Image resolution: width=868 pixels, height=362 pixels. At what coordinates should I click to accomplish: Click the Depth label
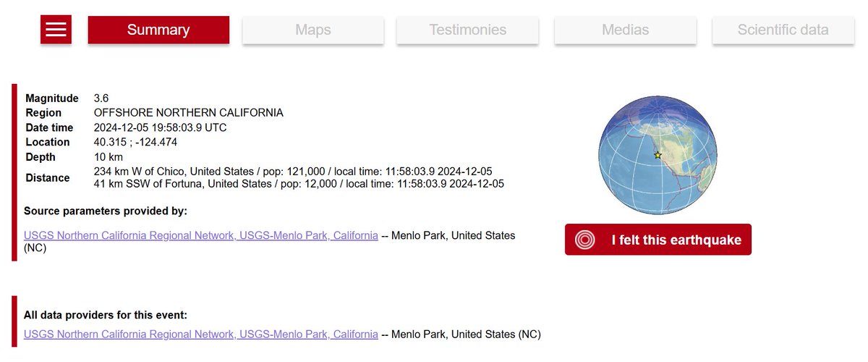pyautogui.click(x=41, y=157)
